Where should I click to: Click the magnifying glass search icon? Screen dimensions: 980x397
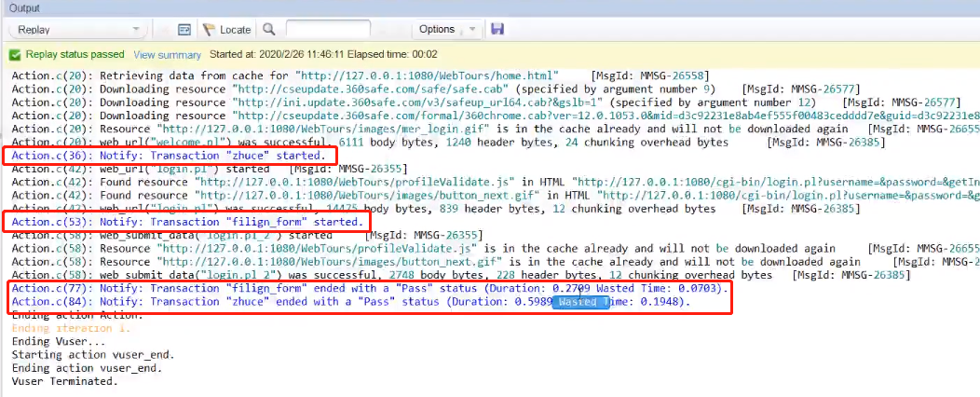tap(268, 30)
